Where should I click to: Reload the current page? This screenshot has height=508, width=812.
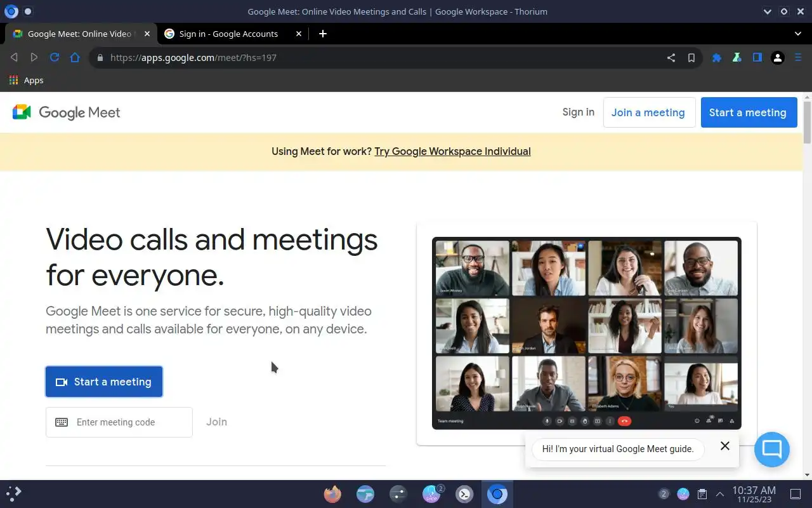[x=55, y=58]
